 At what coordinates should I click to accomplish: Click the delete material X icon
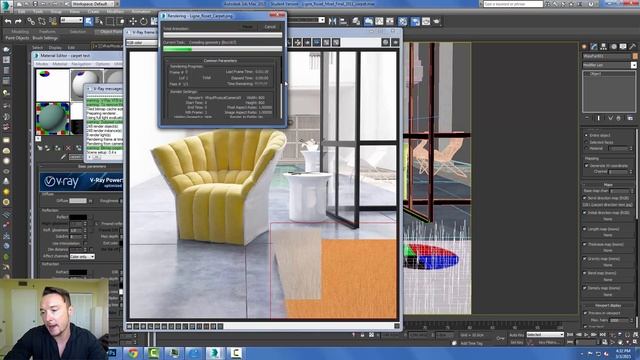pos(68,148)
